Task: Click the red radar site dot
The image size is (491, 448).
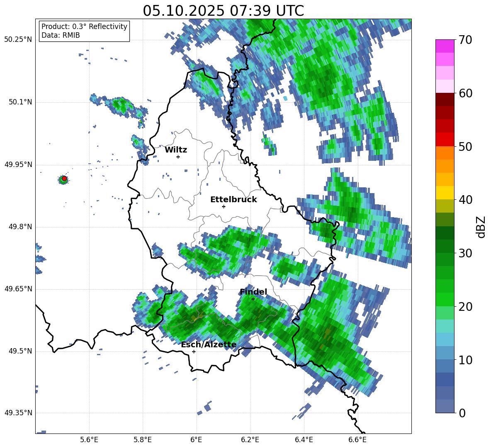Action: 64,179
